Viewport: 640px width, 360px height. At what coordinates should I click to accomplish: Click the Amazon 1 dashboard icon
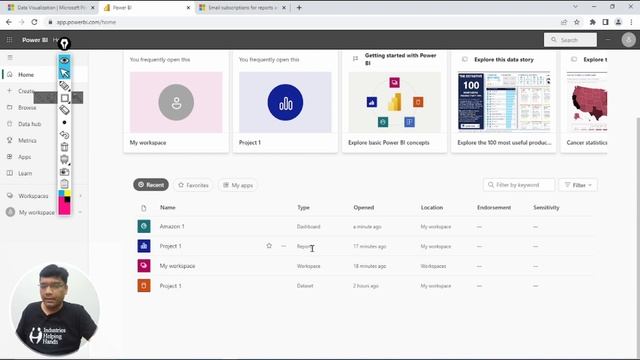pyautogui.click(x=144, y=226)
